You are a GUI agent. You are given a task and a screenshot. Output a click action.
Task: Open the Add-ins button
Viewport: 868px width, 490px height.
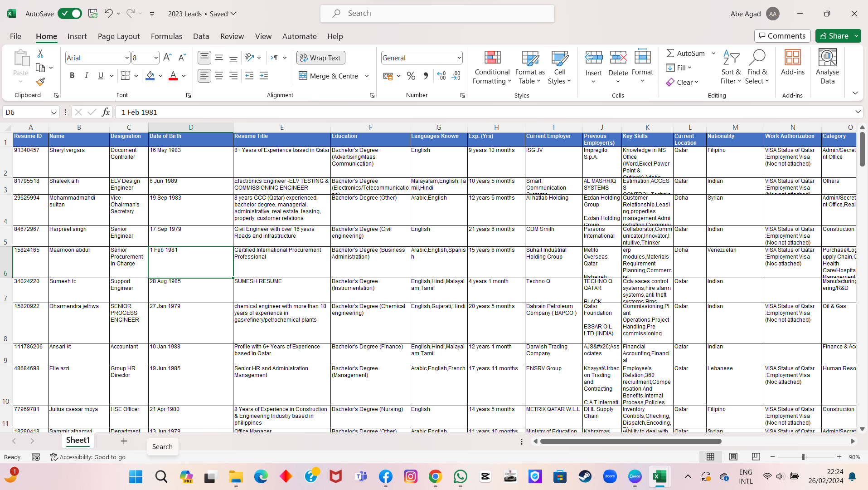(793, 63)
